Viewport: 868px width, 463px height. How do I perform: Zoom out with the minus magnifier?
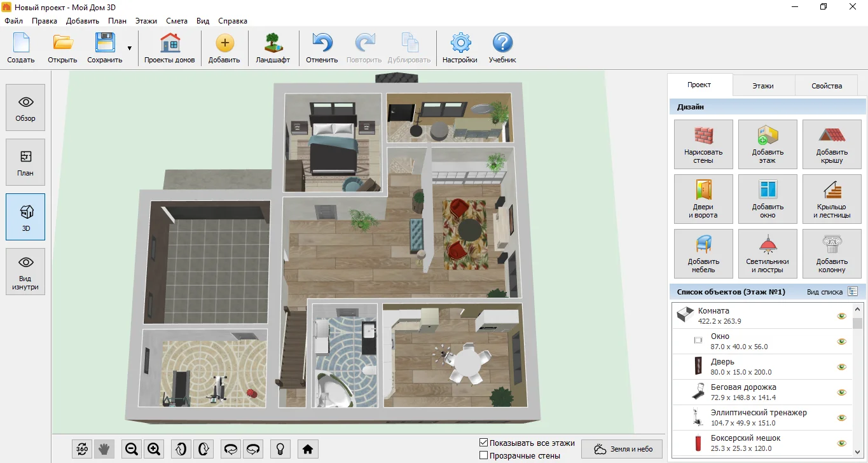132,449
